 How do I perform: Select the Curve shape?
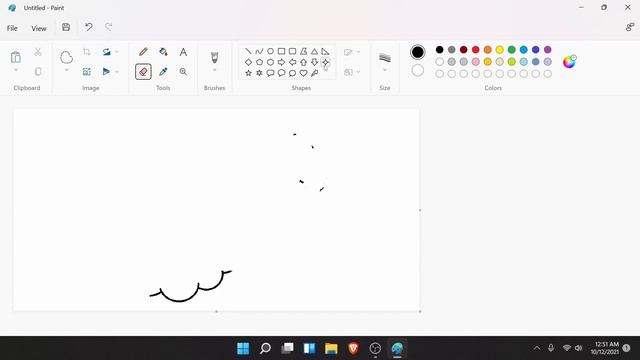(x=259, y=51)
